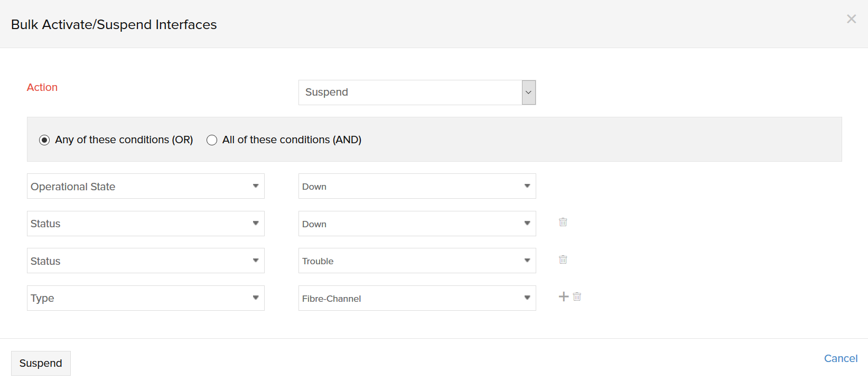Click the chevron button on Action select
Viewport: 868px width, 380px height.
coord(528,92)
